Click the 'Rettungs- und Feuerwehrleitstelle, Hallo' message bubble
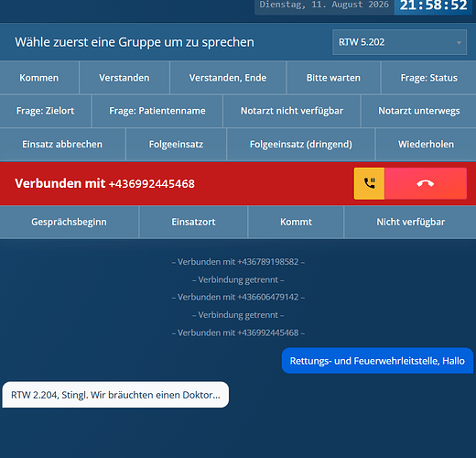This screenshot has width=476, height=458. 377,361
